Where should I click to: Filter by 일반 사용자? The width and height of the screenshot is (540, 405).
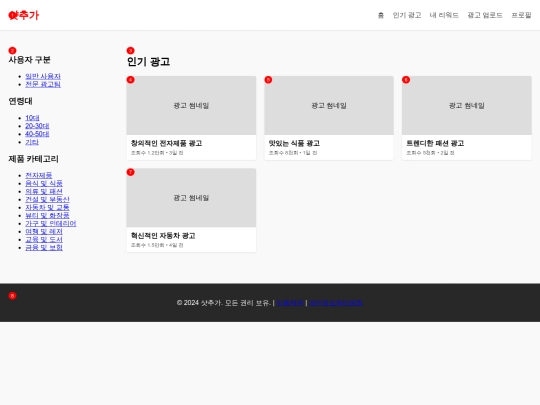point(43,76)
